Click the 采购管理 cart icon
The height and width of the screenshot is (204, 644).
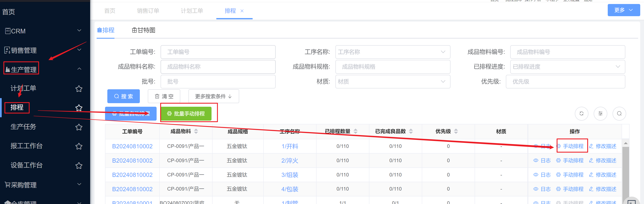(8, 185)
